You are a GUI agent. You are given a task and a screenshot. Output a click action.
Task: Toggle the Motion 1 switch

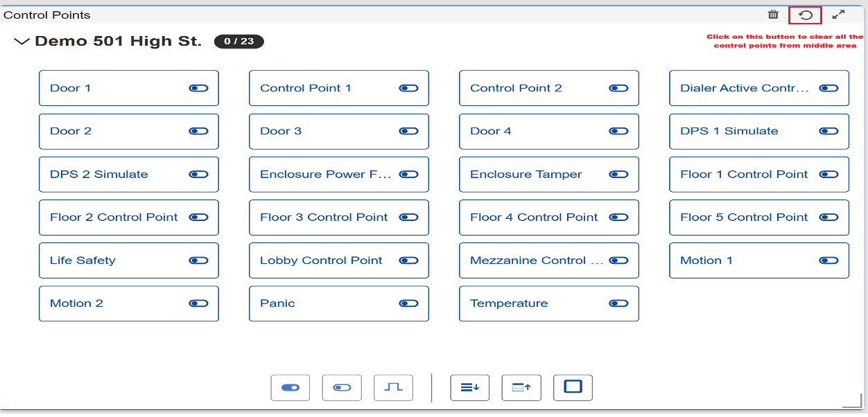(828, 260)
